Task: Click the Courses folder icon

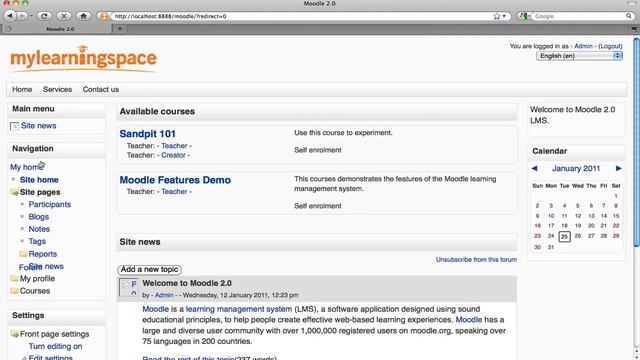Action: point(15,291)
